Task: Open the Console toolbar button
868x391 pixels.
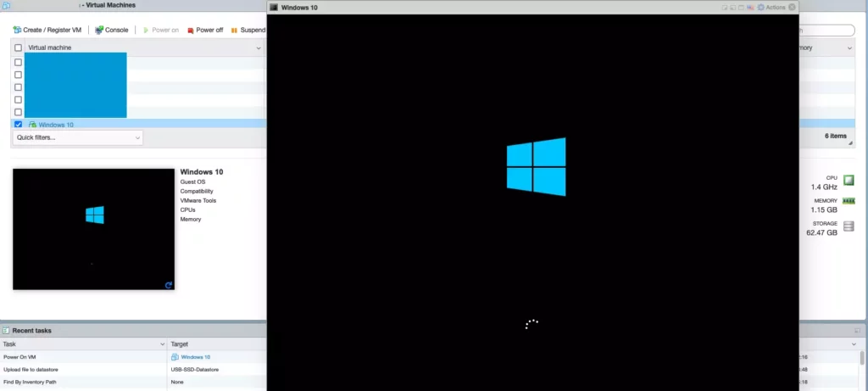Action: 111,30
